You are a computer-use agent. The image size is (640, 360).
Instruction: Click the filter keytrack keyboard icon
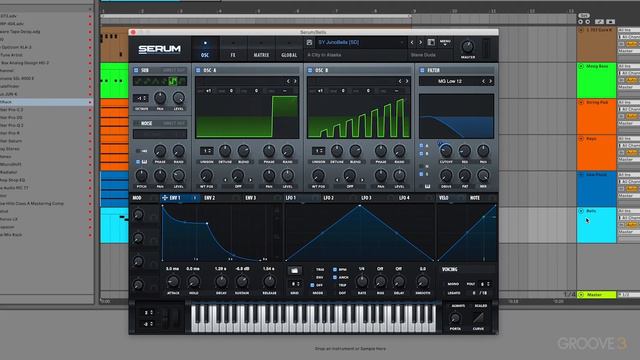pyautogui.click(x=427, y=186)
